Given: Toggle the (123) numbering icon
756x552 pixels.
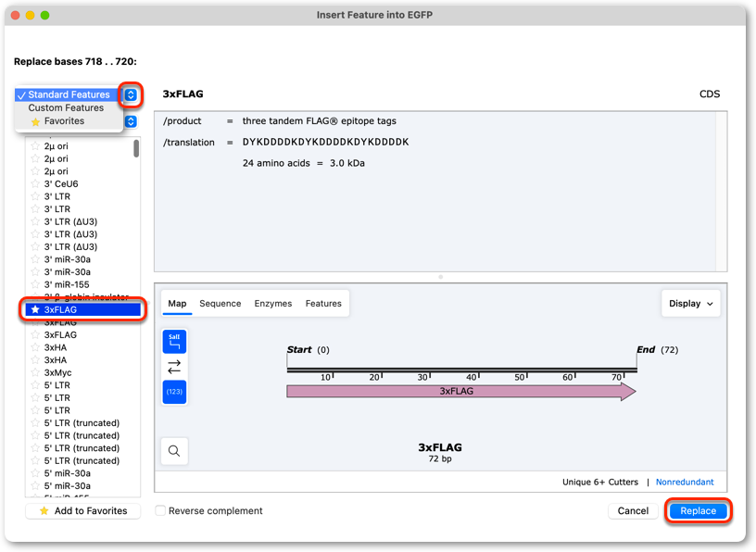Looking at the screenshot, I should pyautogui.click(x=174, y=392).
